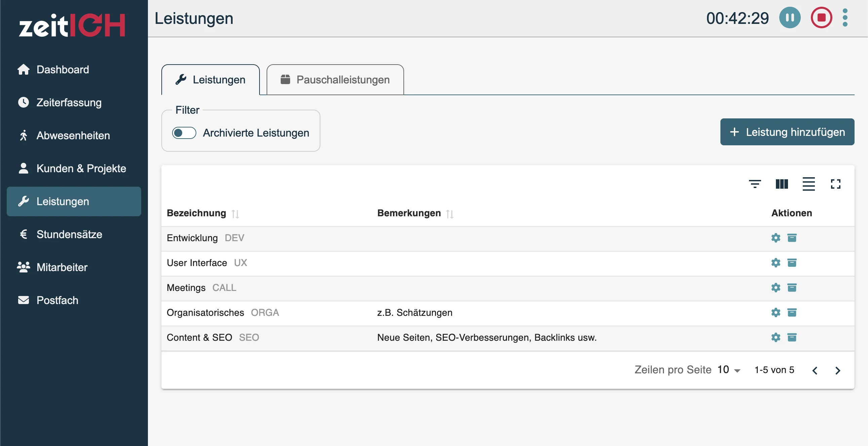Sort by Bezeichnung column
868x446 pixels.
[235, 214]
